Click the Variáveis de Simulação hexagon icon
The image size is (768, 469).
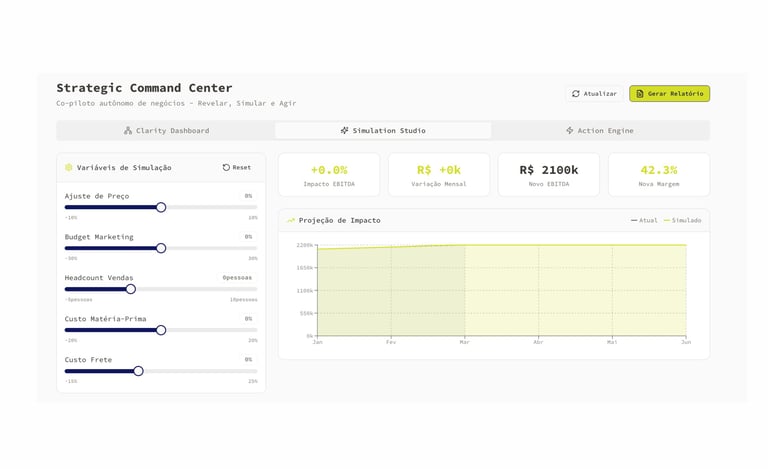click(69, 167)
